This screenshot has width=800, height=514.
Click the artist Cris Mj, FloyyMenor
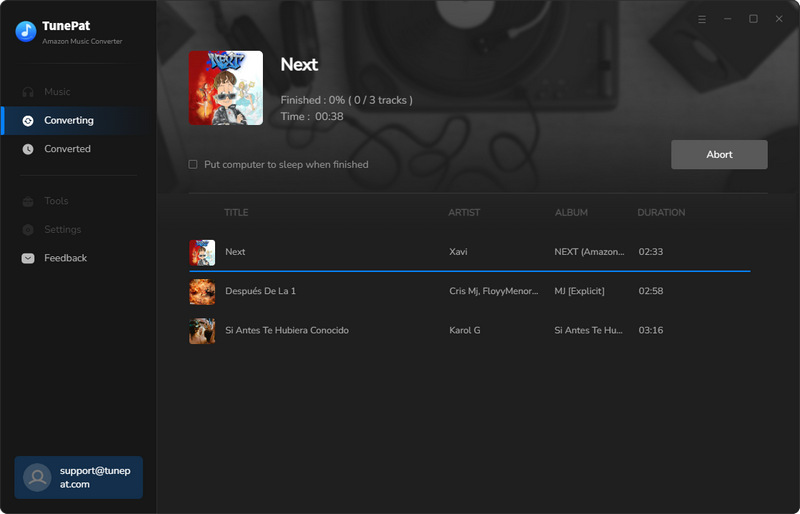pyautogui.click(x=493, y=291)
